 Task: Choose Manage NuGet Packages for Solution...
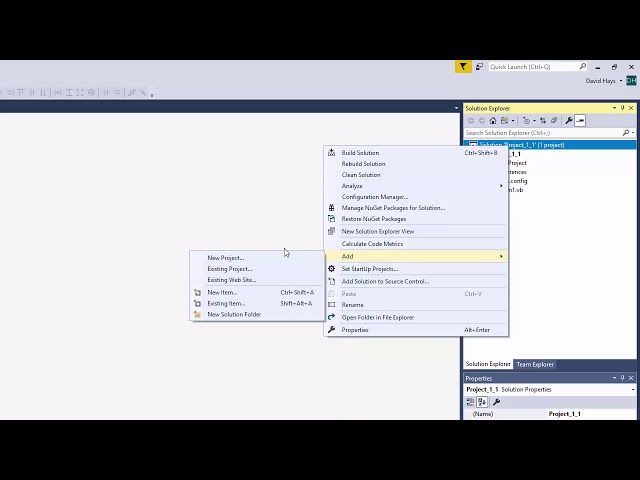pos(416,208)
